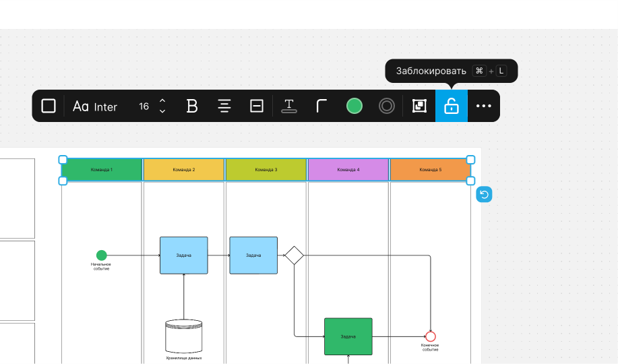The image size is (618, 364).
Task: Open the Inter font family selector
Action: coord(95,107)
